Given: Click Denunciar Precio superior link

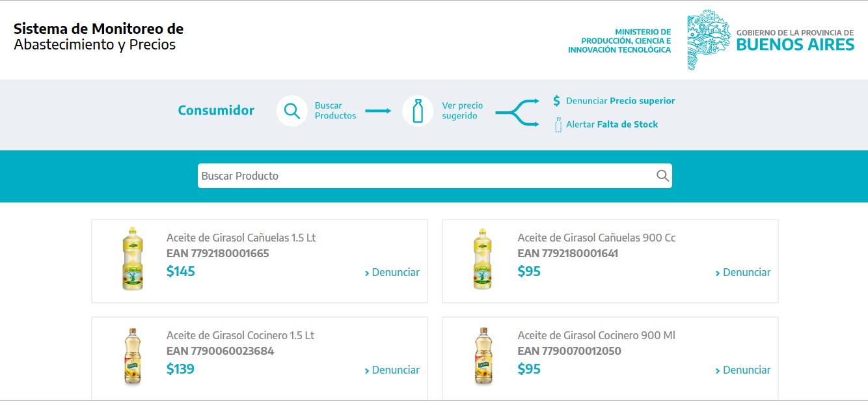Looking at the screenshot, I should (620, 101).
